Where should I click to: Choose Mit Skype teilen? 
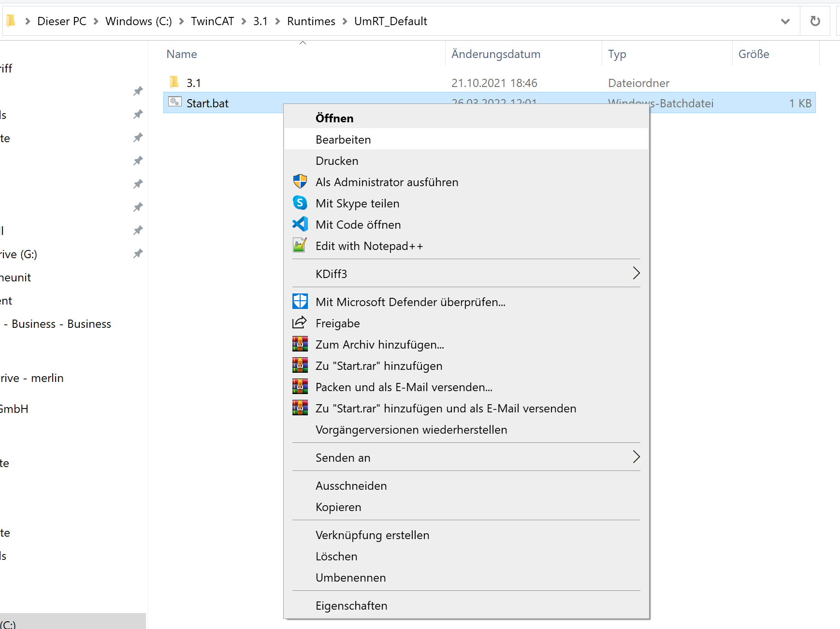(x=466, y=203)
